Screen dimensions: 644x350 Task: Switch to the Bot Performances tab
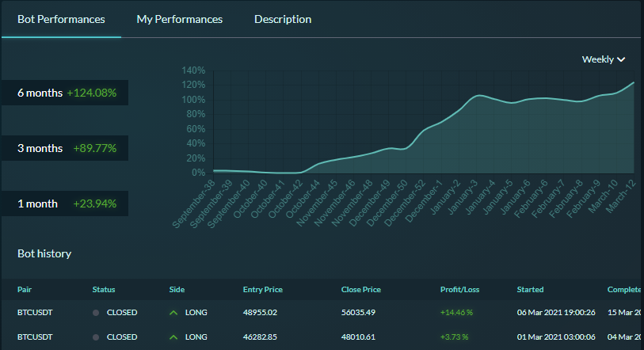point(61,19)
